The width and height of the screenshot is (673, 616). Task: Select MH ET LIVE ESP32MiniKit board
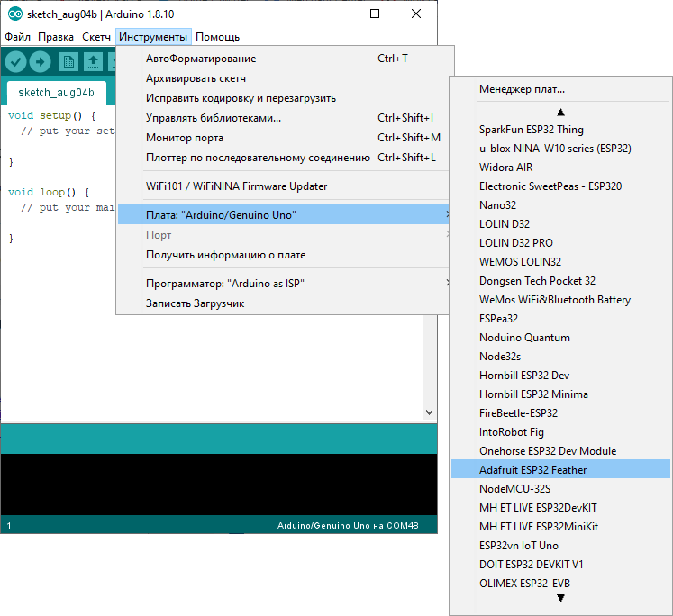point(560,526)
